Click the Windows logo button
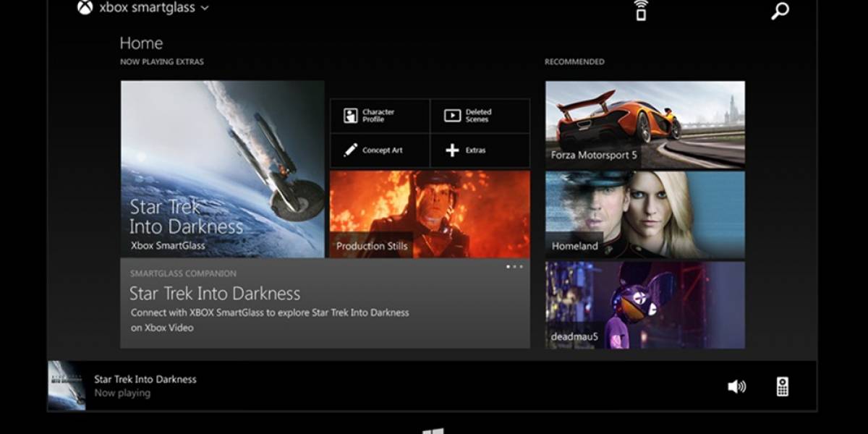The width and height of the screenshot is (868, 434). (x=433, y=430)
